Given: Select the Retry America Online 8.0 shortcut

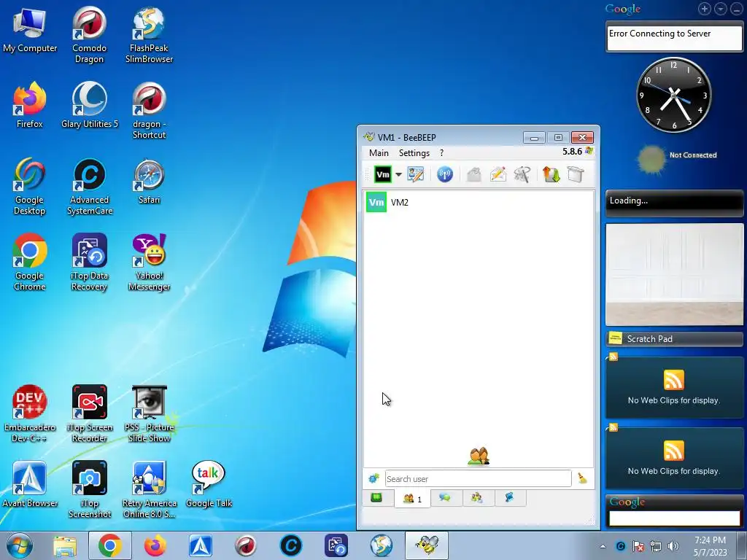Looking at the screenshot, I should [149, 489].
